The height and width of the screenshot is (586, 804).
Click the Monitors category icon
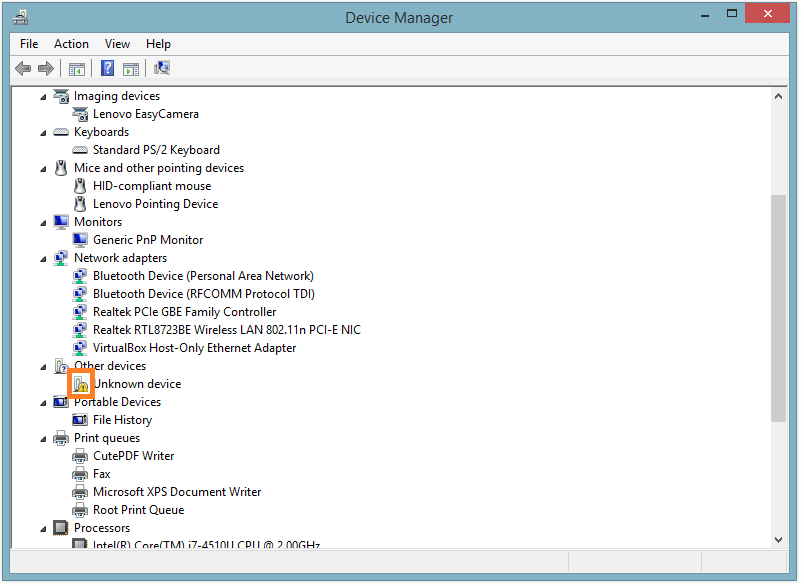pos(61,222)
